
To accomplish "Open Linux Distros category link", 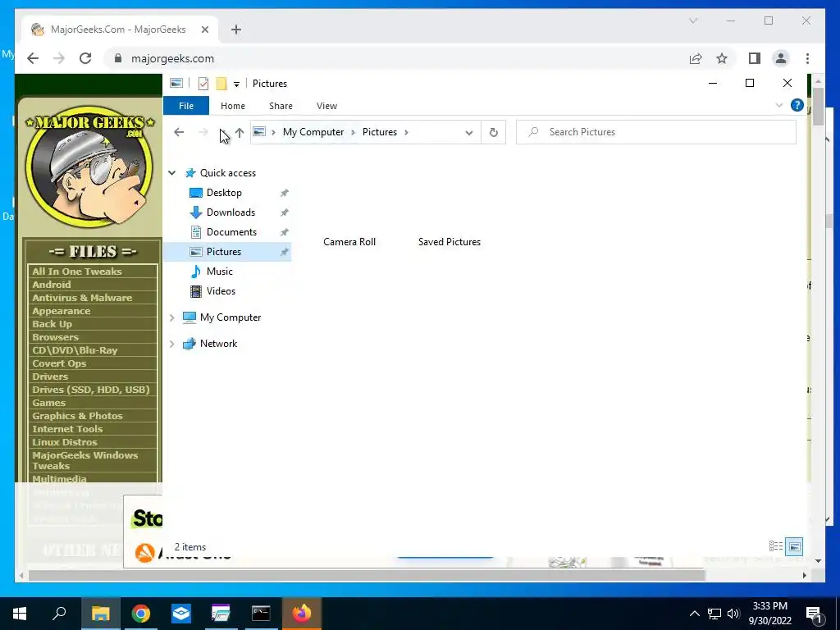I will pyautogui.click(x=64, y=442).
